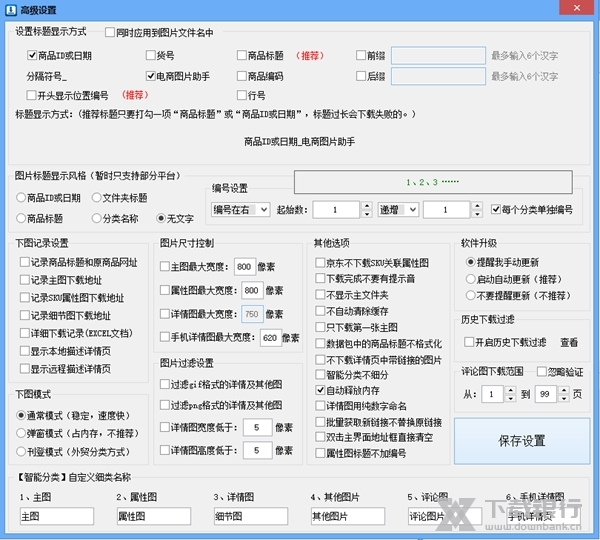The width and height of the screenshot is (600, 540).
Task: Decrease 起始数 with down arrow
Action: pos(367,214)
